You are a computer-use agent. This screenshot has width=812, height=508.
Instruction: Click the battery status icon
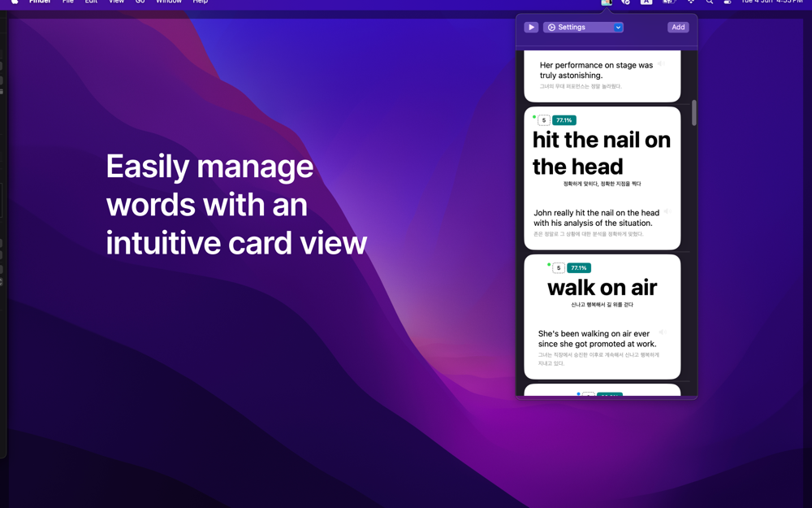[668, 2]
